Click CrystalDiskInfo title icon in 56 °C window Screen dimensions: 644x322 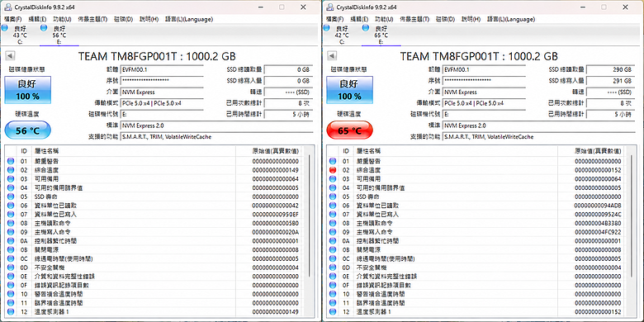click(7, 7)
